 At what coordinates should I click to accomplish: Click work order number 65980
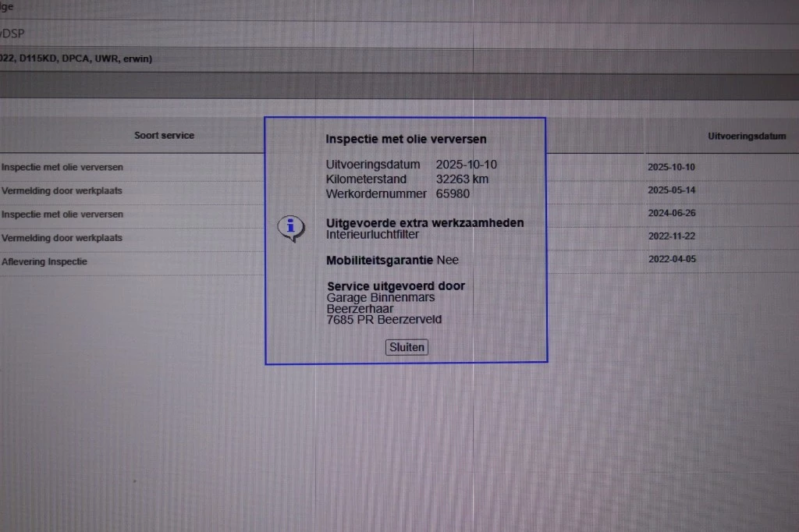(453, 193)
